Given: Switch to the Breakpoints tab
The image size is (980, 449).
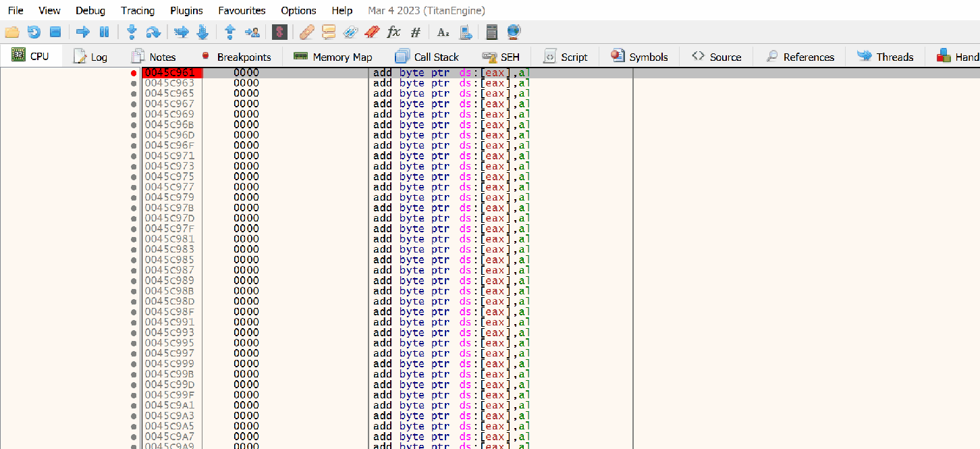Looking at the screenshot, I should [x=236, y=57].
